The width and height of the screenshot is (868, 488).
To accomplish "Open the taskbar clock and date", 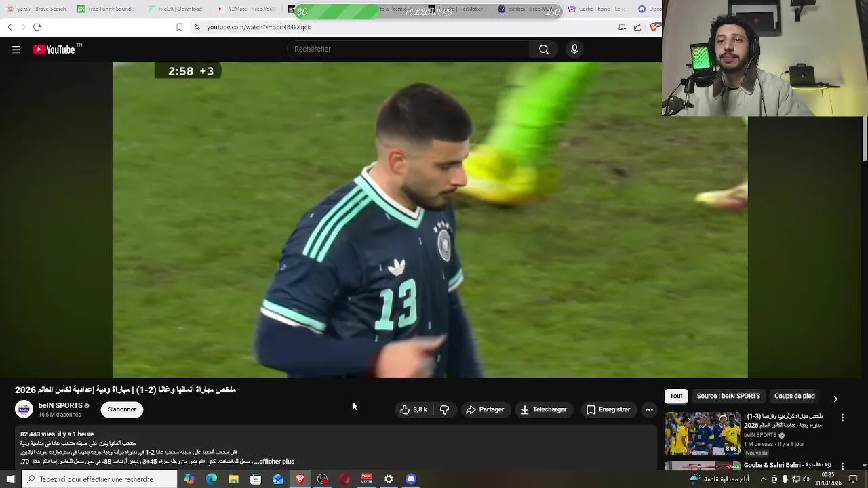I will tap(827, 479).
